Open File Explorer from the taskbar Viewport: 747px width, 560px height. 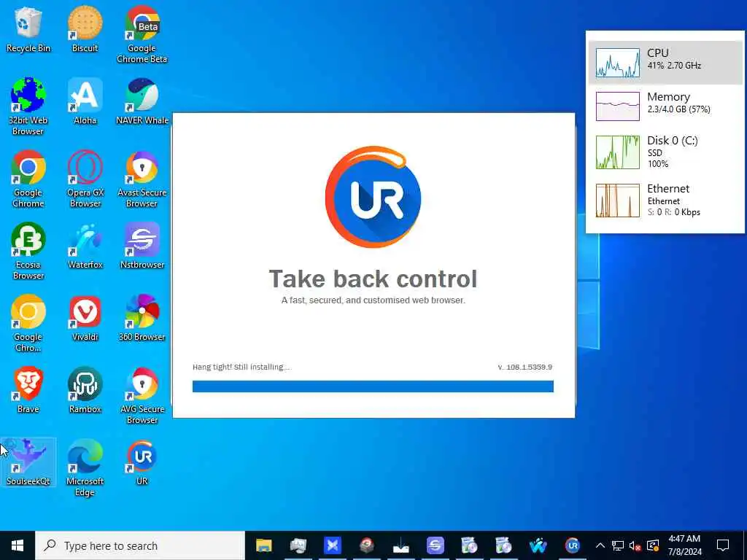[x=263, y=545]
